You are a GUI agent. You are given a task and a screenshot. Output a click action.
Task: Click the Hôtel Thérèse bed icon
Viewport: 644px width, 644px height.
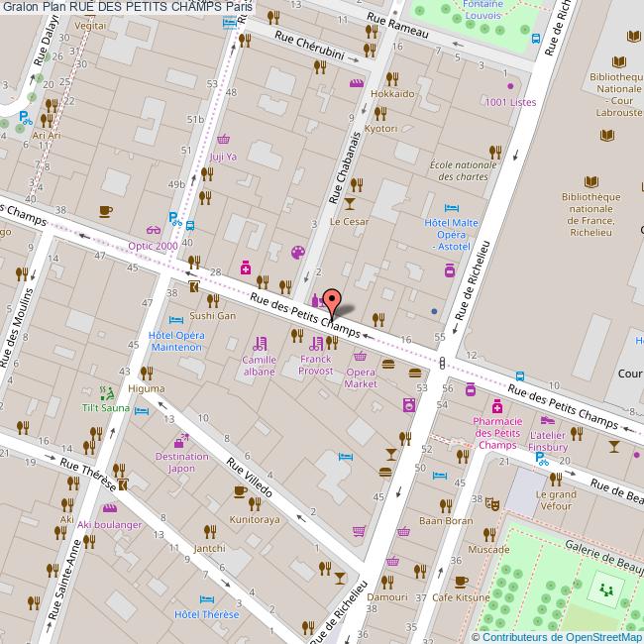(x=207, y=599)
